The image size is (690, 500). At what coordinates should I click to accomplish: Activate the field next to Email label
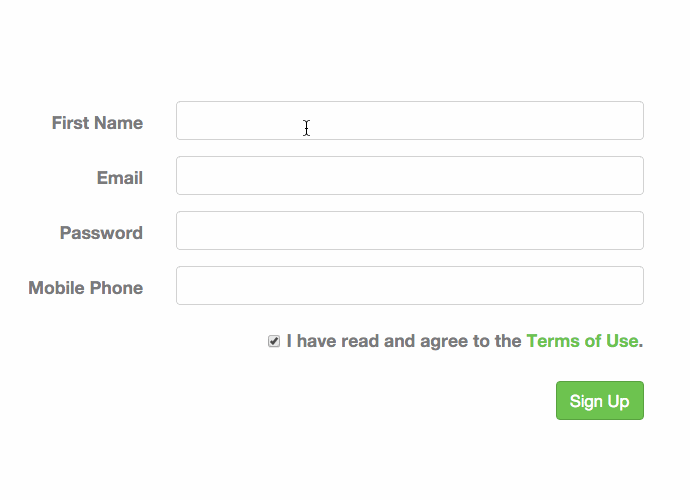(x=409, y=176)
